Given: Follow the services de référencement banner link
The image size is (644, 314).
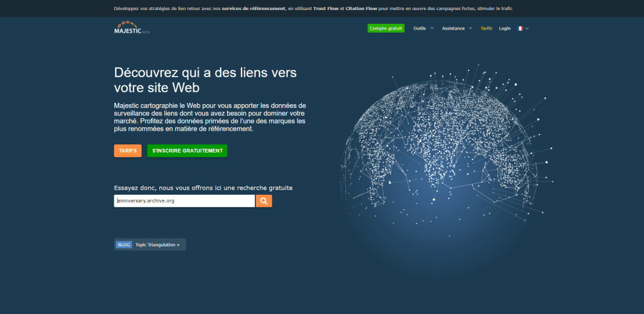Looking at the screenshot, I should coord(253,9).
